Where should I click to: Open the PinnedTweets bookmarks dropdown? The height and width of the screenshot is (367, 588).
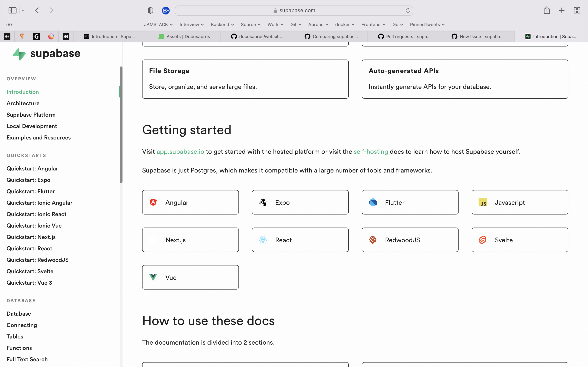click(427, 24)
